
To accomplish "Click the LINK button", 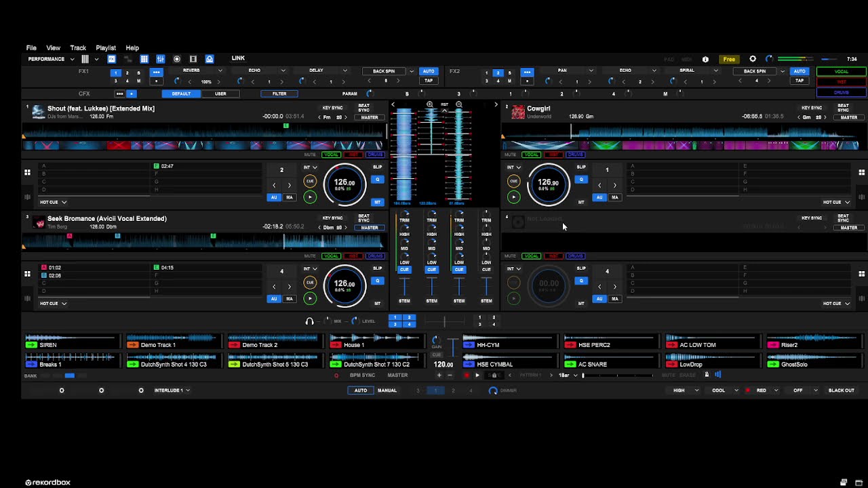I will coord(238,58).
